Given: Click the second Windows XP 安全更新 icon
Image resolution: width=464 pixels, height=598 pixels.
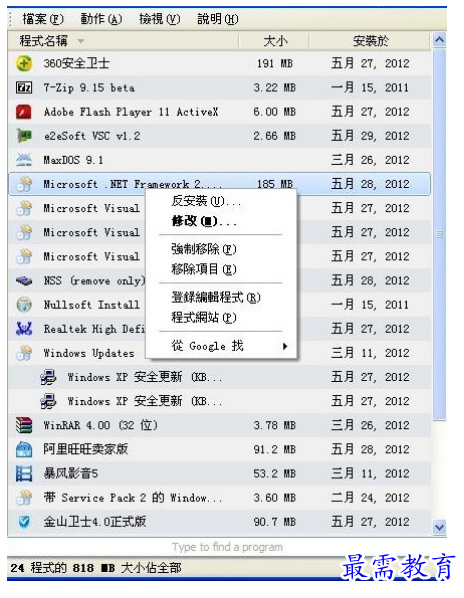Looking at the screenshot, I should tap(48, 401).
